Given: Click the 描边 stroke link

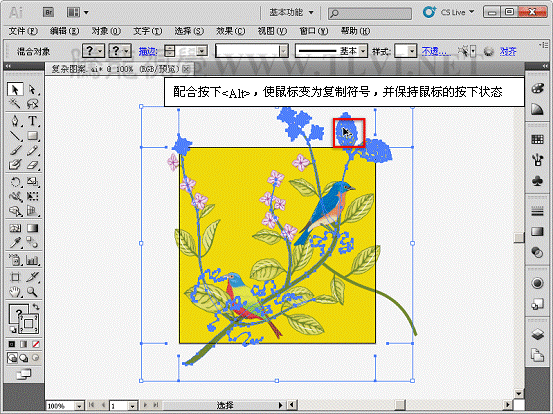Looking at the screenshot, I should (x=147, y=52).
